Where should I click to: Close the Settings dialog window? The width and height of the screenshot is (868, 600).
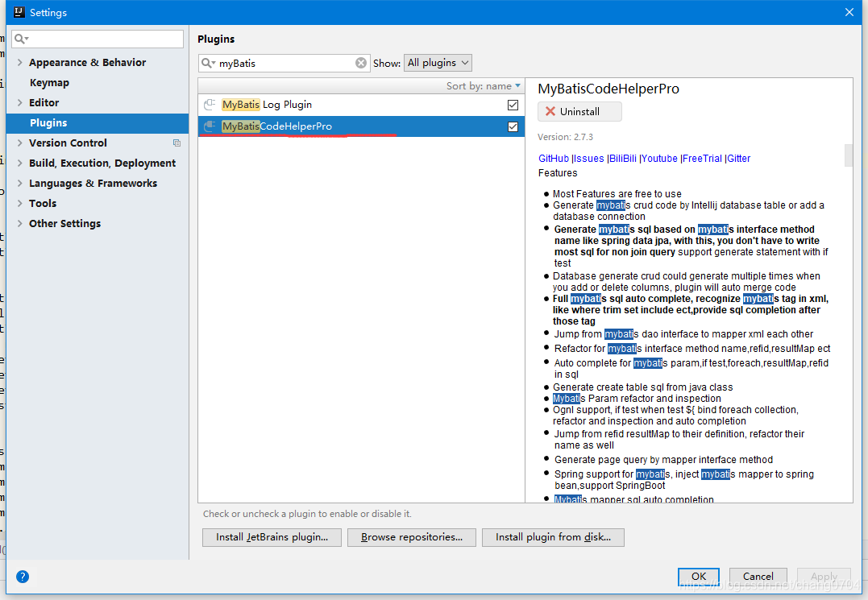click(x=849, y=12)
